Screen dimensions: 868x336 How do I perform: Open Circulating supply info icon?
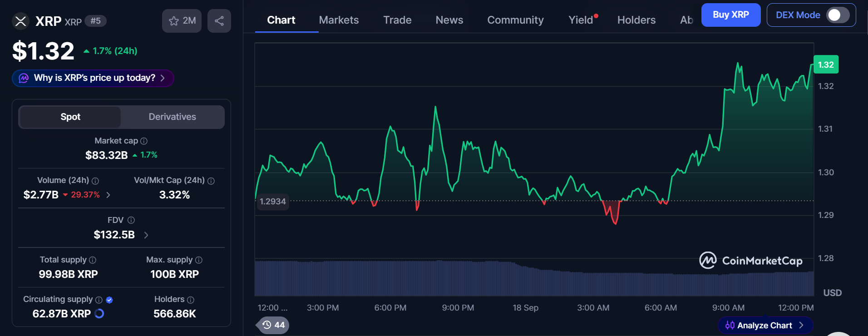pos(99,300)
